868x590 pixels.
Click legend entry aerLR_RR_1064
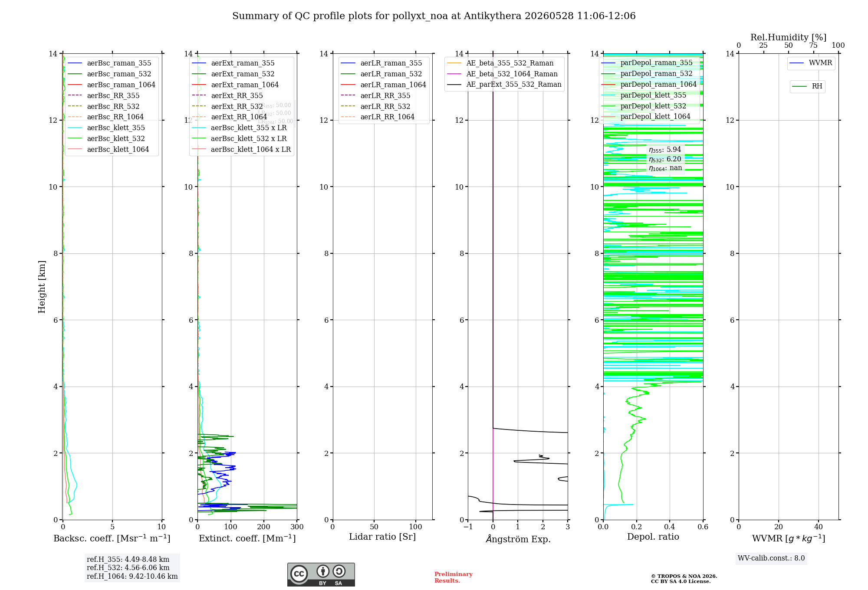pos(378,117)
